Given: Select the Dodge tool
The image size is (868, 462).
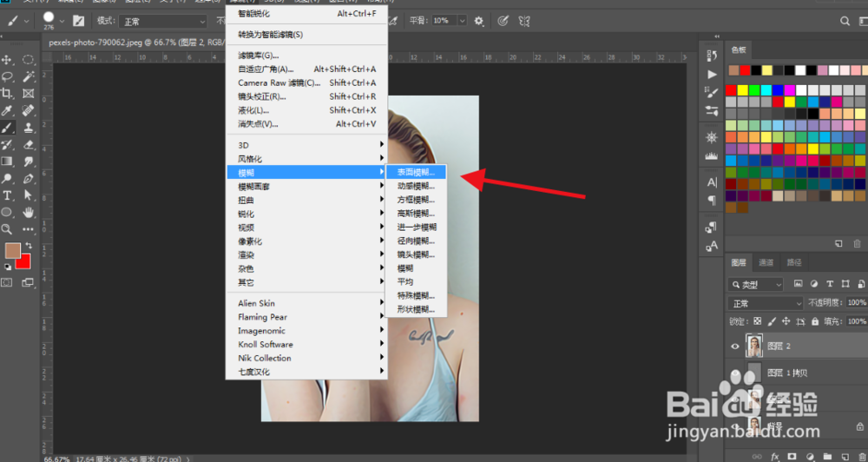Looking at the screenshot, I should (7, 179).
